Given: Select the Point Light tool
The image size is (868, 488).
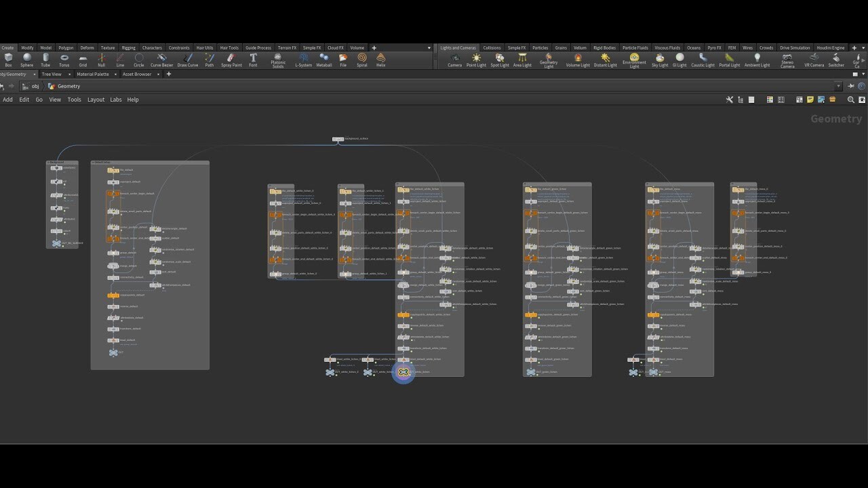Looking at the screenshot, I should [477, 59].
